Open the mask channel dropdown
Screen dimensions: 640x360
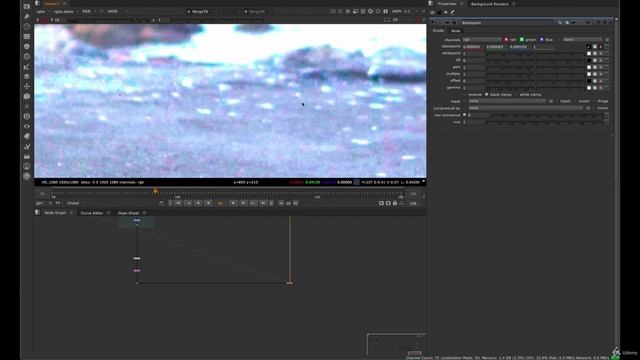tap(506, 101)
